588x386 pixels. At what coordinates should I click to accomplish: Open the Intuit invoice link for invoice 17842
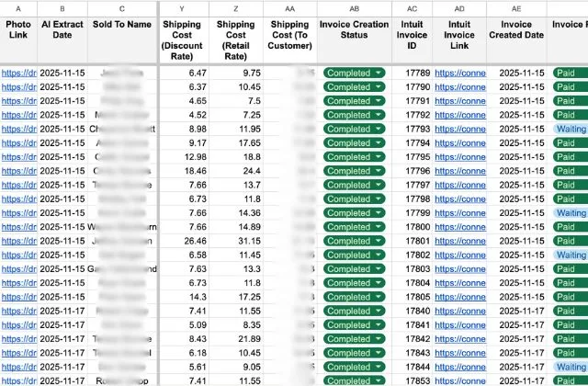click(459, 339)
